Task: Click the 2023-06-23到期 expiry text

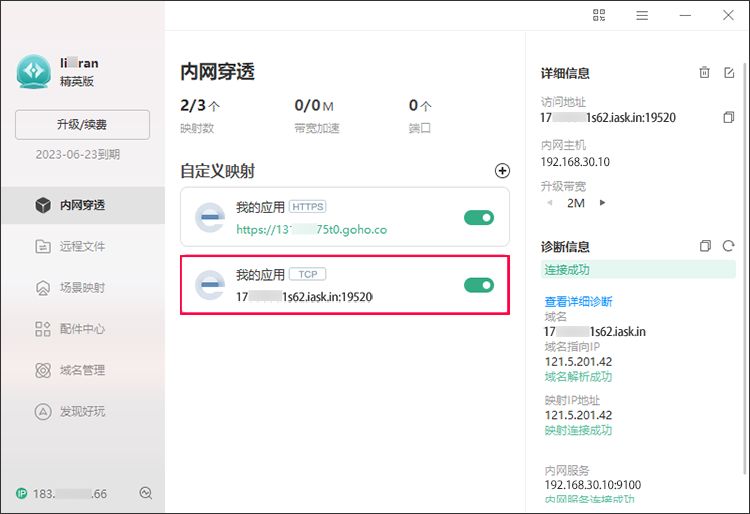Action: tap(78, 154)
